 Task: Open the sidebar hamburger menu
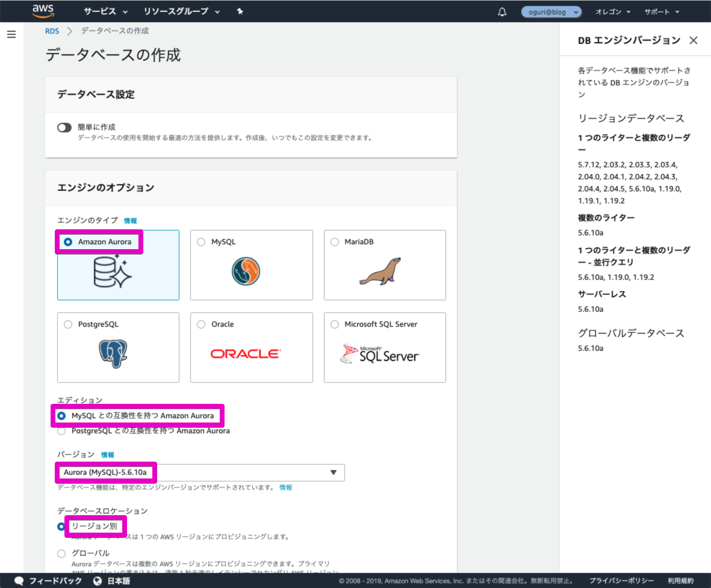tap(11, 34)
